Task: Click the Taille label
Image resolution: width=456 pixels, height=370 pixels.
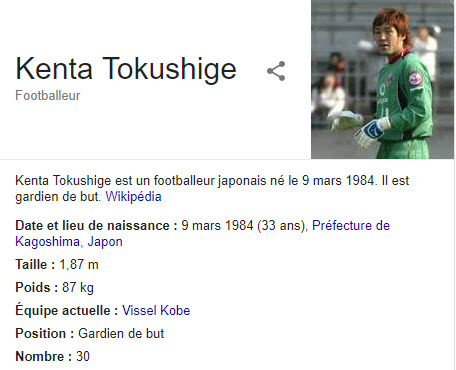Action: coord(35,265)
